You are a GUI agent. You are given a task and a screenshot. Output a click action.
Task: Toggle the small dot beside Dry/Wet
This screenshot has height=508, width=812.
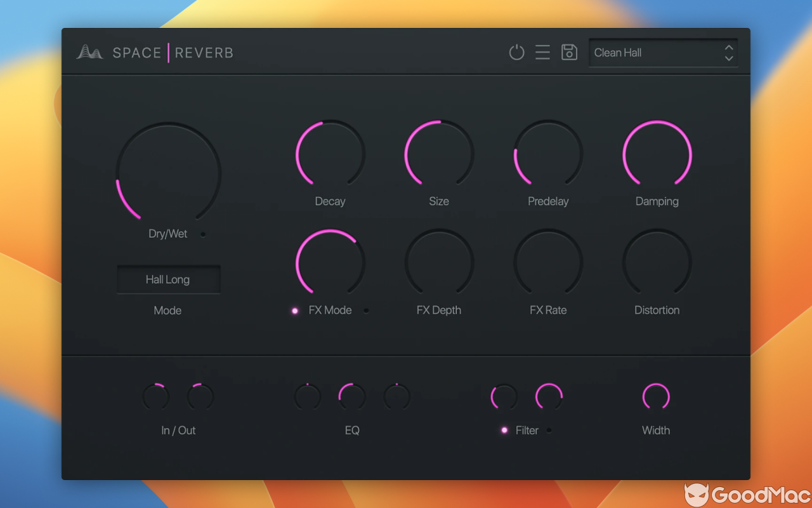(x=204, y=234)
